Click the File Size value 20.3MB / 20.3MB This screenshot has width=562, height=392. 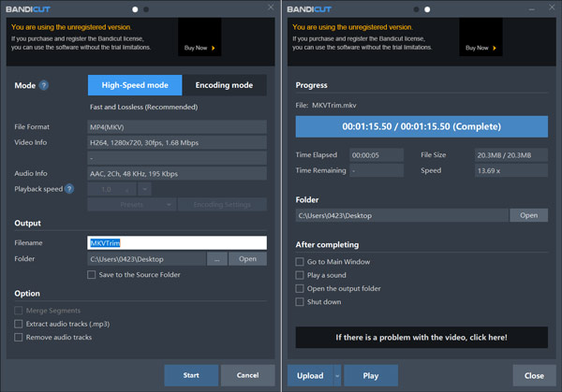tap(511, 155)
